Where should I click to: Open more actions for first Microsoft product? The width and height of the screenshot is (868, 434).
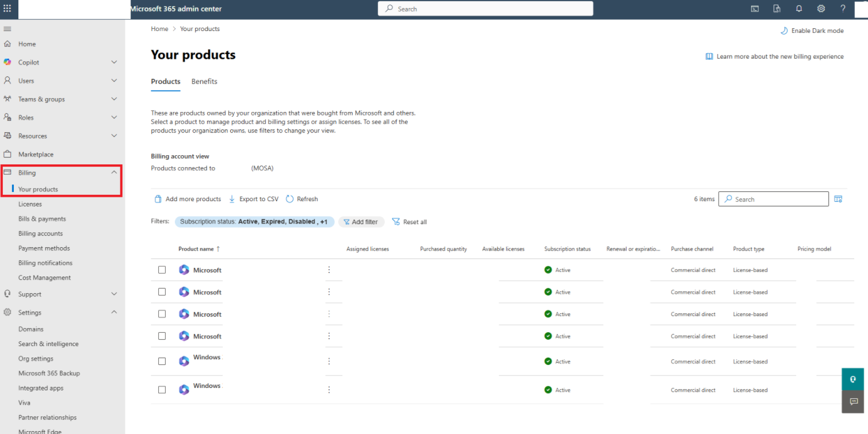pos(329,270)
